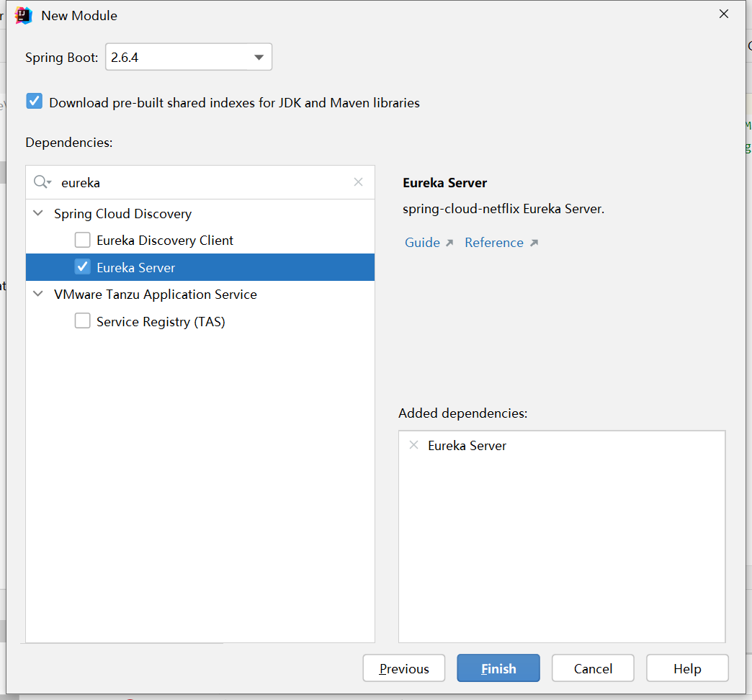Collapse VMware Tanzu Application Service group
Image resolution: width=752 pixels, height=700 pixels.
(38, 293)
